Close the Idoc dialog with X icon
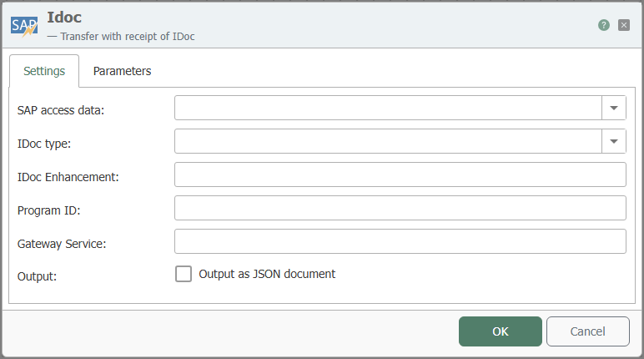Screen dimensions: 644x359 click(623, 25)
